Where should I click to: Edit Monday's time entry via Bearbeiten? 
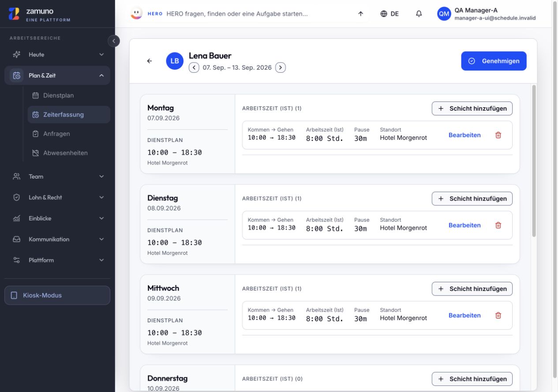[x=464, y=135]
